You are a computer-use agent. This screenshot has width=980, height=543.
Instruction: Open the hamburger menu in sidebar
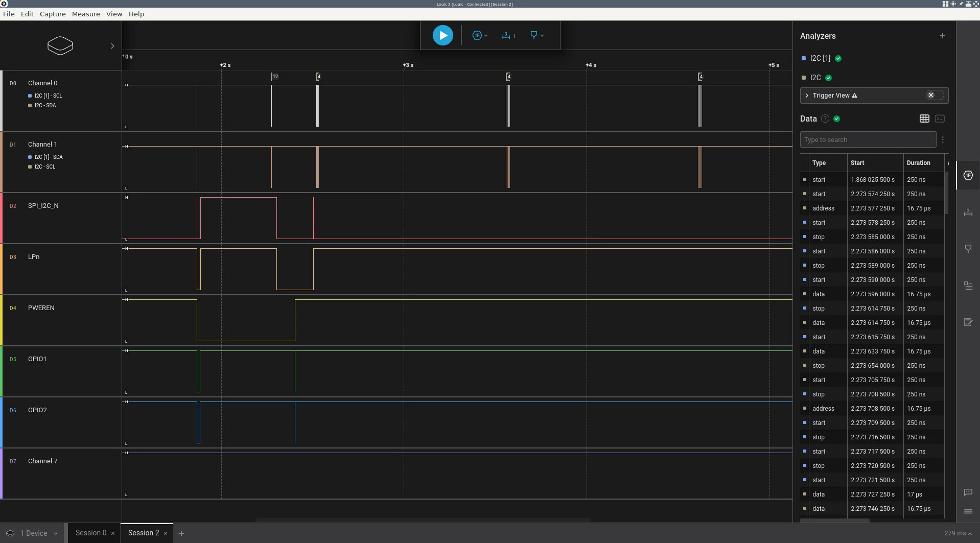[968, 511]
